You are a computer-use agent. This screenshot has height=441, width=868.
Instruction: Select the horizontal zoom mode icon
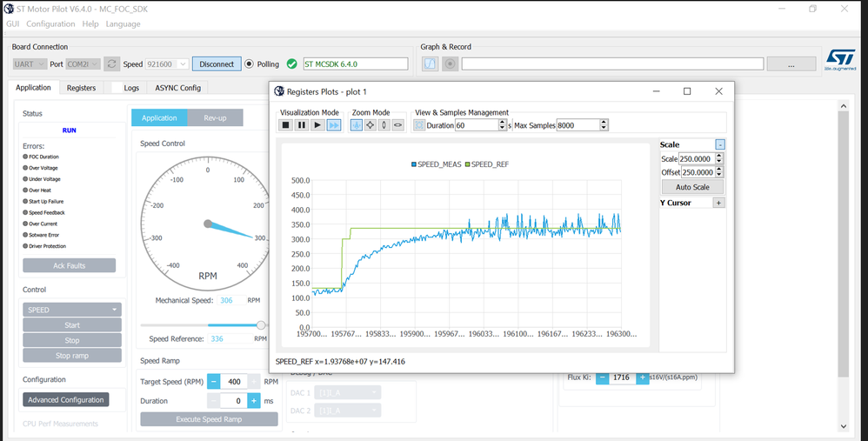coord(398,125)
